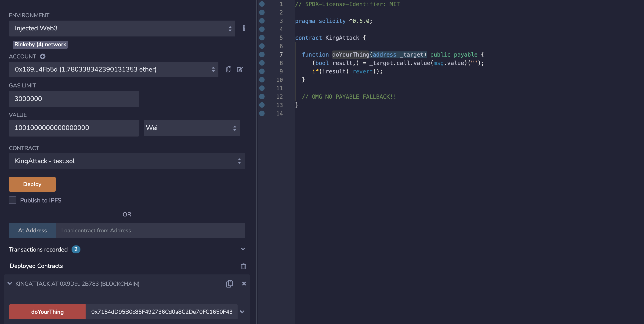Enable Publish to IPFS checkbox
This screenshot has width=644, height=324.
[x=12, y=200]
